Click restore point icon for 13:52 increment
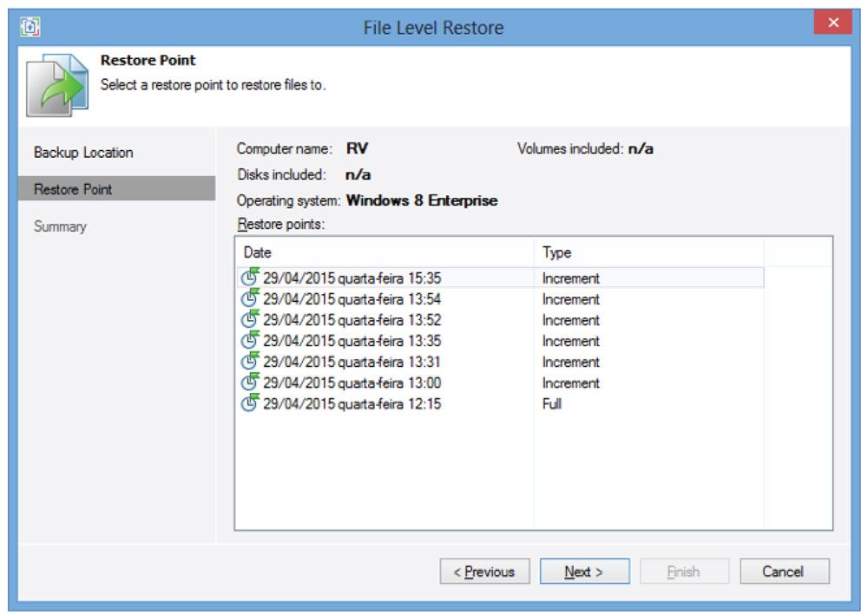 (250, 319)
